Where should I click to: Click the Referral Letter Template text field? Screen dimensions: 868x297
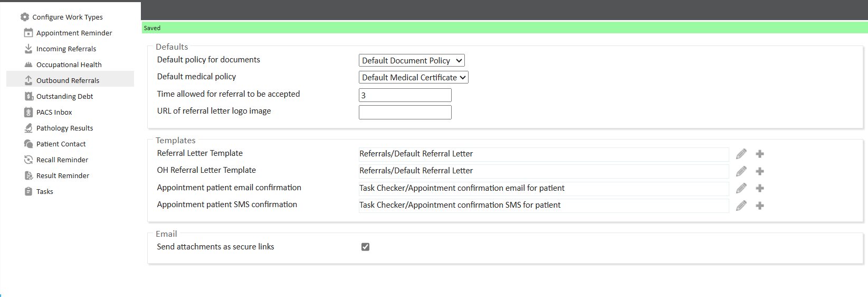pos(543,154)
